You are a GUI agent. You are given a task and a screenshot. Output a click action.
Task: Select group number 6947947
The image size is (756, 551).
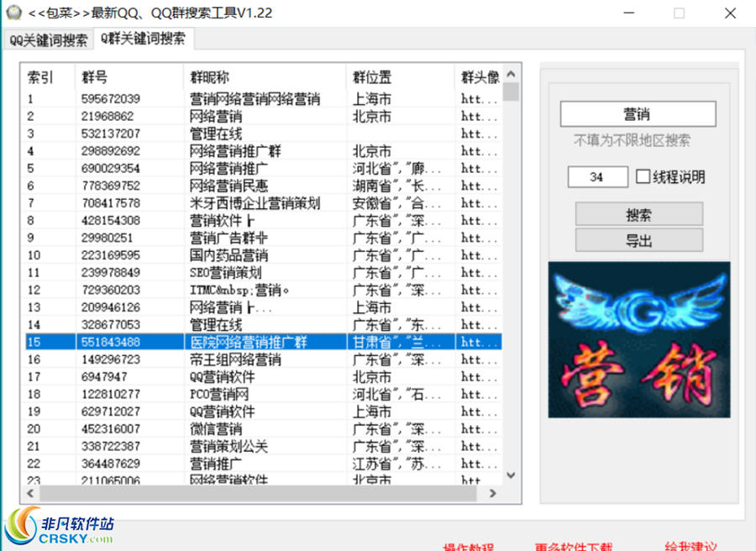coord(263,376)
